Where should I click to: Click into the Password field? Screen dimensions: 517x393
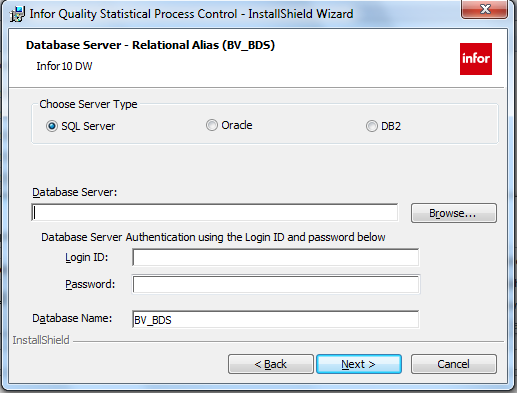pos(276,284)
